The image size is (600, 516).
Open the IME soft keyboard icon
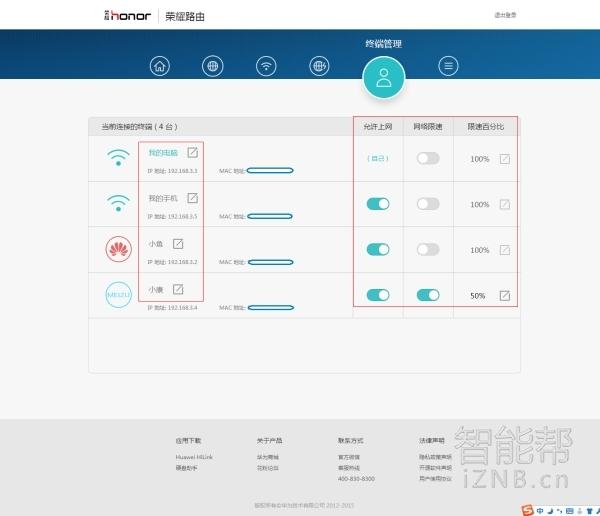(569, 511)
